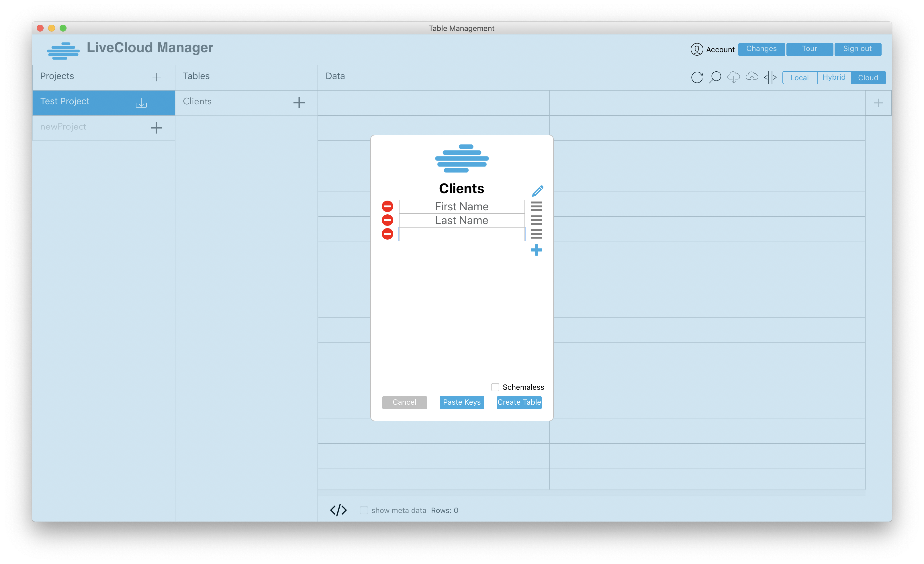Click the download icon on Test Project
Screen dimensions: 924x564
pyautogui.click(x=141, y=103)
